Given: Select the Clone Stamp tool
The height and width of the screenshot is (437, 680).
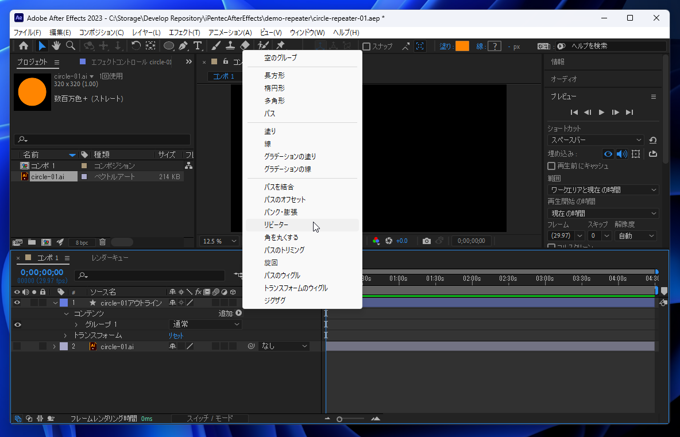Looking at the screenshot, I should (230, 46).
